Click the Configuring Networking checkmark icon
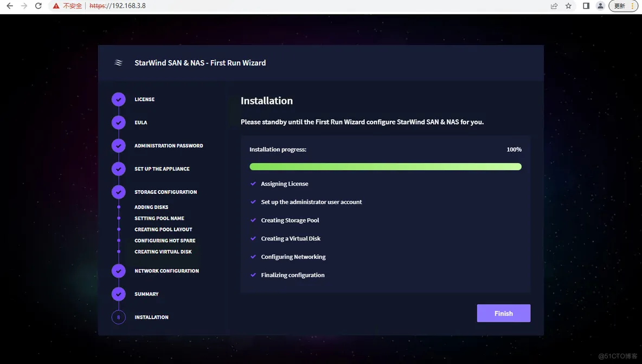The width and height of the screenshot is (642, 364). [253, 256]
